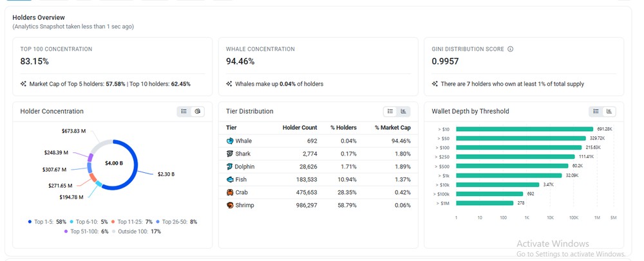The height and width of the screenshot is (261, 644).
Task: Select Tier Distribution table view icon
Action: (390, 111)
